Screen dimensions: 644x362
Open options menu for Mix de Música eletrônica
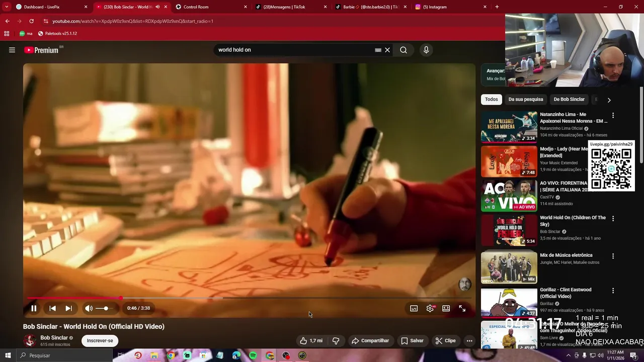pyautogui.click(x=613, y=256)
